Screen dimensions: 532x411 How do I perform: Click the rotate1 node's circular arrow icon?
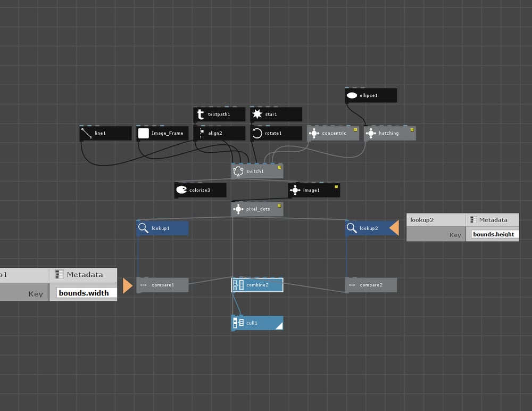point(257,134)
